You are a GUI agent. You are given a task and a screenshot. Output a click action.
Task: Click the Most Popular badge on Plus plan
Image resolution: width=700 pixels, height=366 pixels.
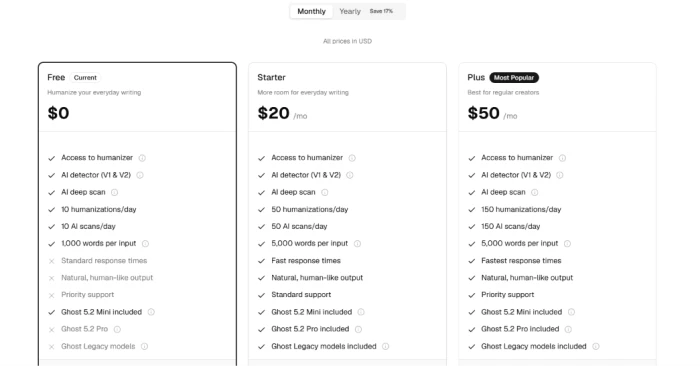514,78
